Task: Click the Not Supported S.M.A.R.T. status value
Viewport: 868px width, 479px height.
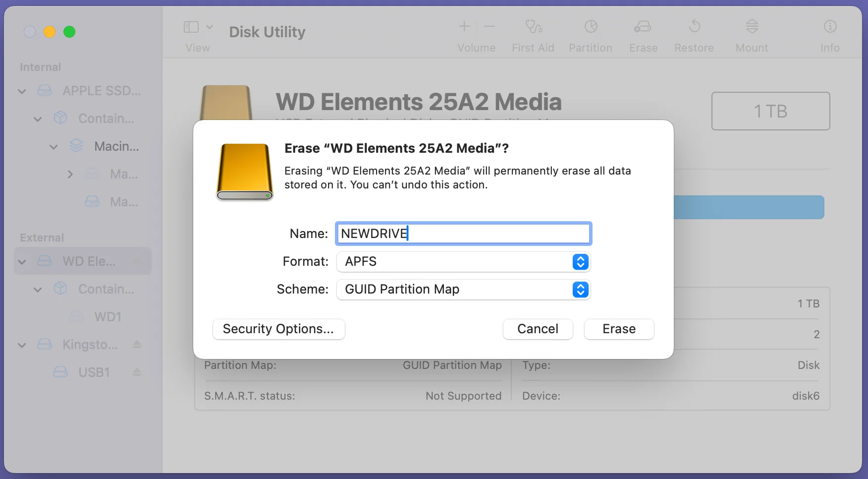Action: click(463, 396)
